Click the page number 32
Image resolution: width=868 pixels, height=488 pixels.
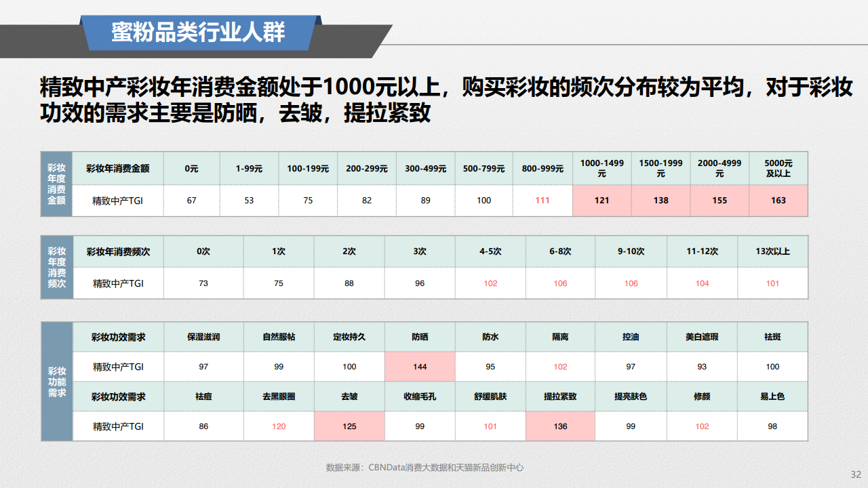855,474
